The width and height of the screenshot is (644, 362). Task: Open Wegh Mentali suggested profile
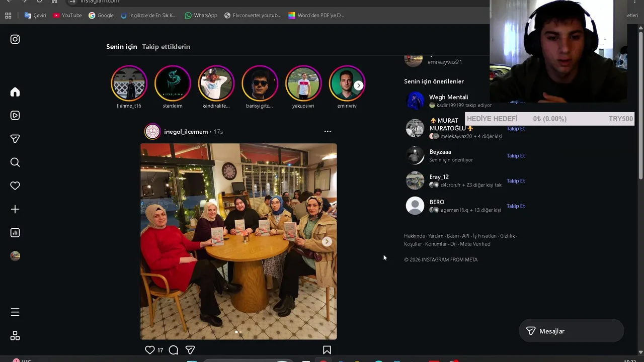[449, 97]
